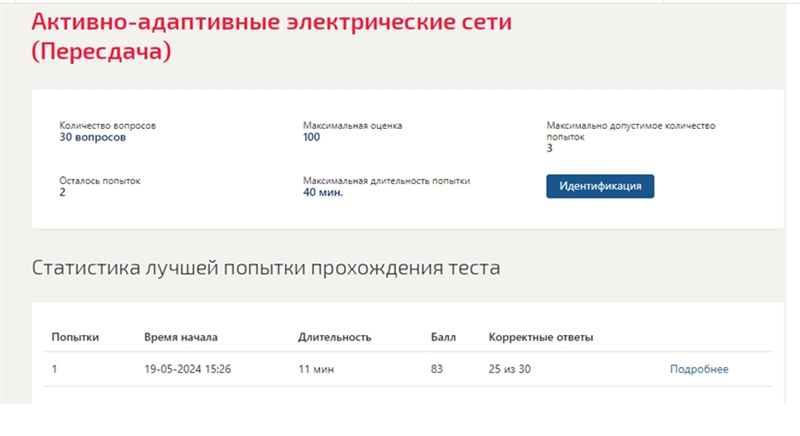Select the Статистика лучшей попытки прохождения теста heading
The width and height of the screenshot is (800, 436).
(x=266, y=268)
